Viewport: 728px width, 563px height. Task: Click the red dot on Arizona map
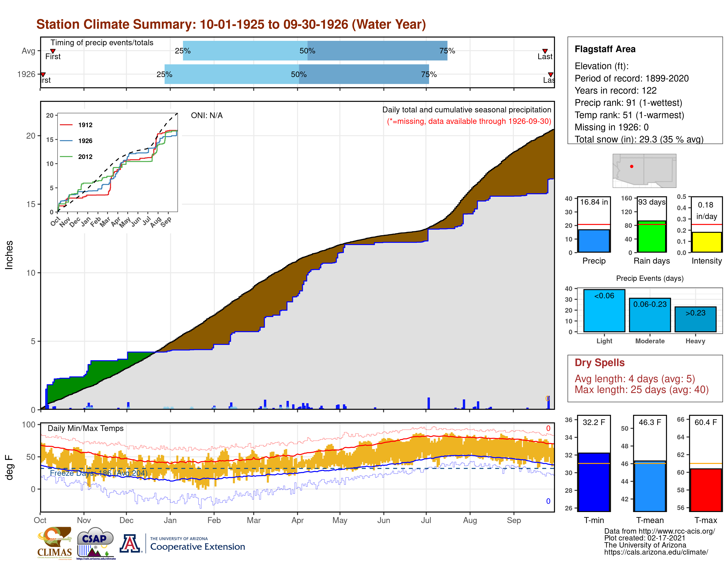point(631,166)
